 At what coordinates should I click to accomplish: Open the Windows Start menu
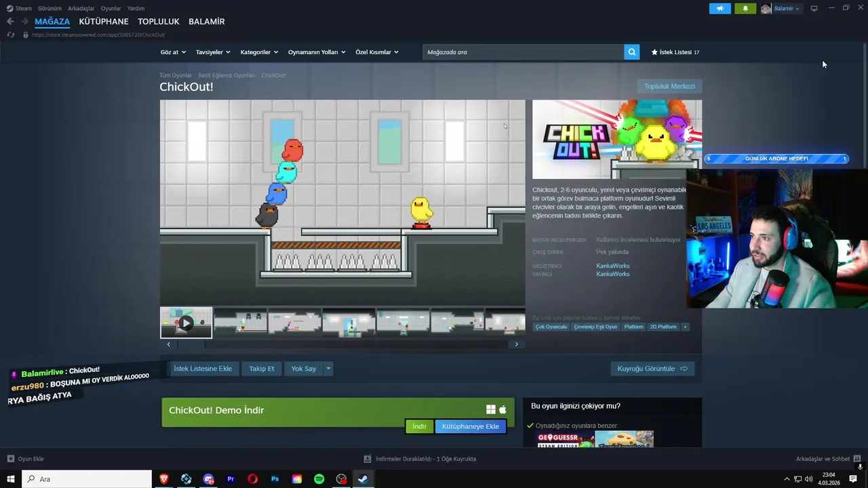(11, 479)
